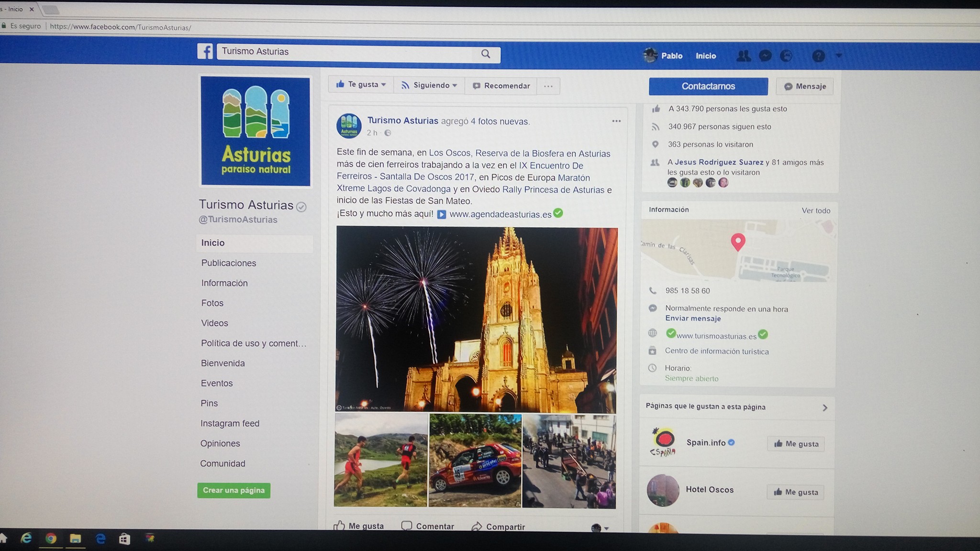Like the Spain.info page

796,444
